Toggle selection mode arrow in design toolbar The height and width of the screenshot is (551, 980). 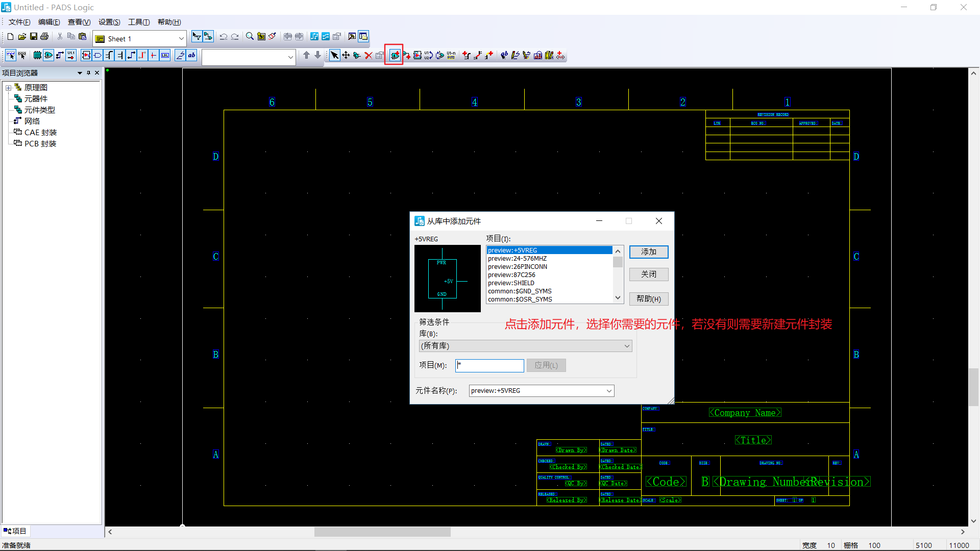(x=334, y=55)
